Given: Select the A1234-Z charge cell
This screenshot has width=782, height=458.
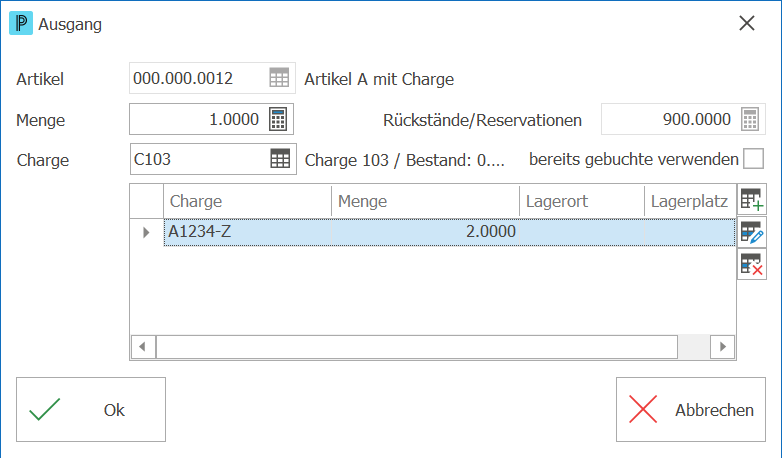Looking at the screenshot, I should click(248, 232).
